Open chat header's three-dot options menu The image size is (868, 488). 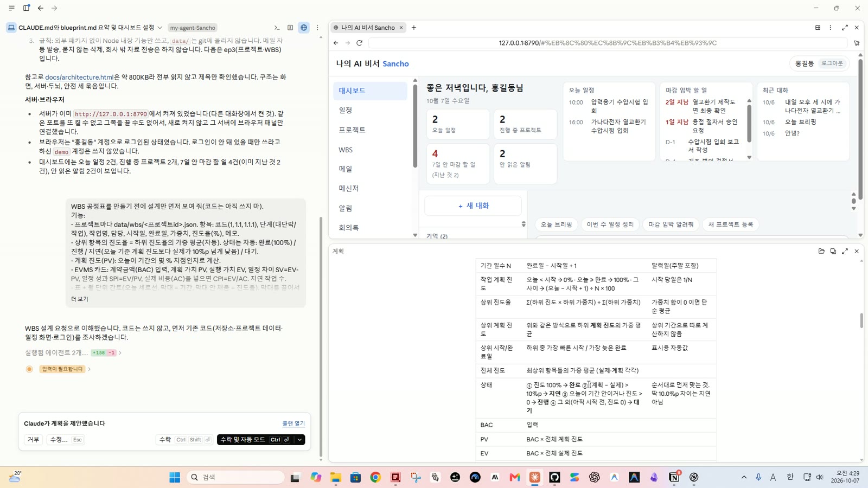click(317, 28)
